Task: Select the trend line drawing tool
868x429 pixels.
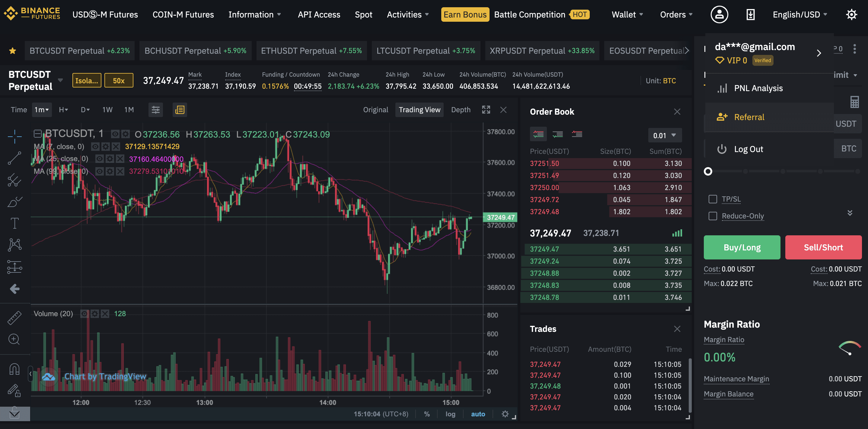Action: point(14,158)
